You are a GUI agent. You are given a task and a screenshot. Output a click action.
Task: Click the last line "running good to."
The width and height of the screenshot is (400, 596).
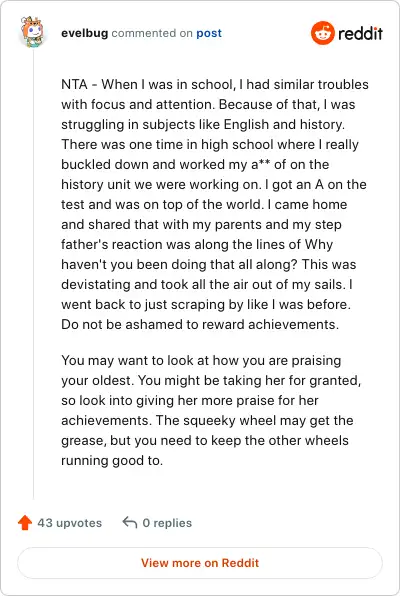pos(112,460)
